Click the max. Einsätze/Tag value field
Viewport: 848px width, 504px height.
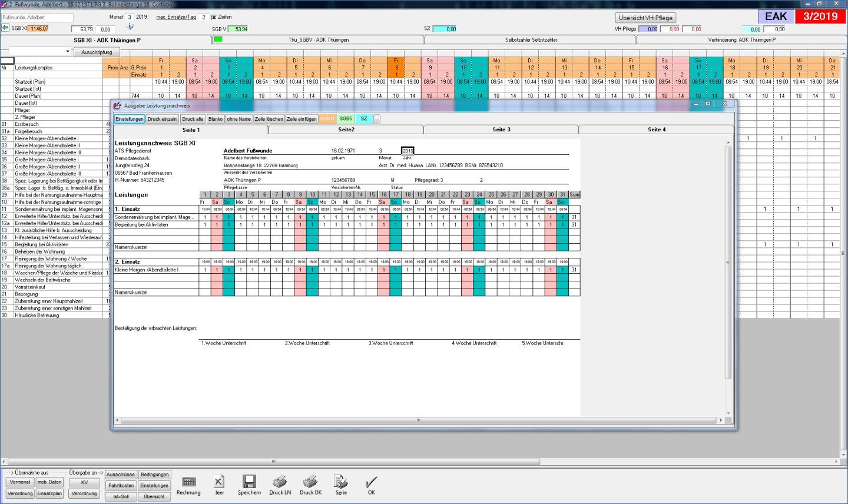click(204, 17)
